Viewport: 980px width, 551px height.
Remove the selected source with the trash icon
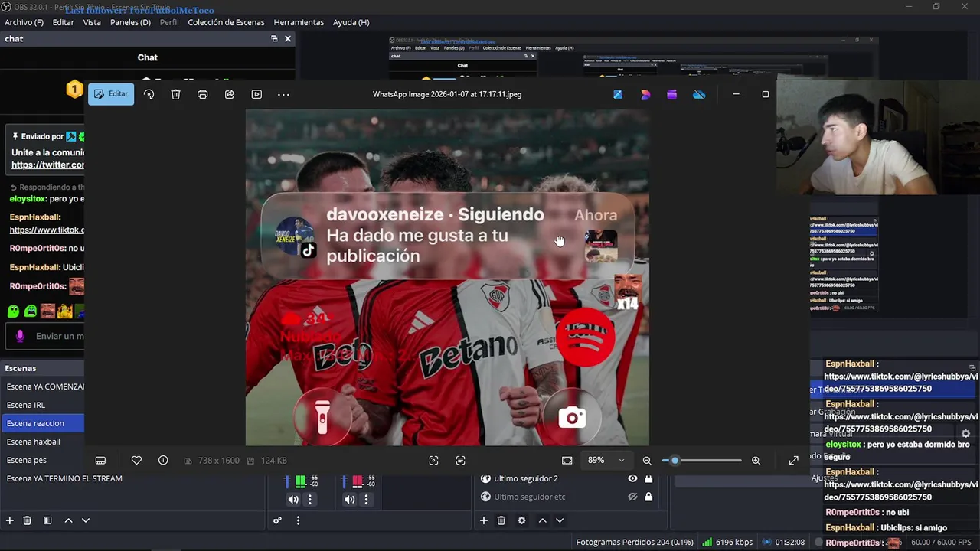tap(501, 520)
